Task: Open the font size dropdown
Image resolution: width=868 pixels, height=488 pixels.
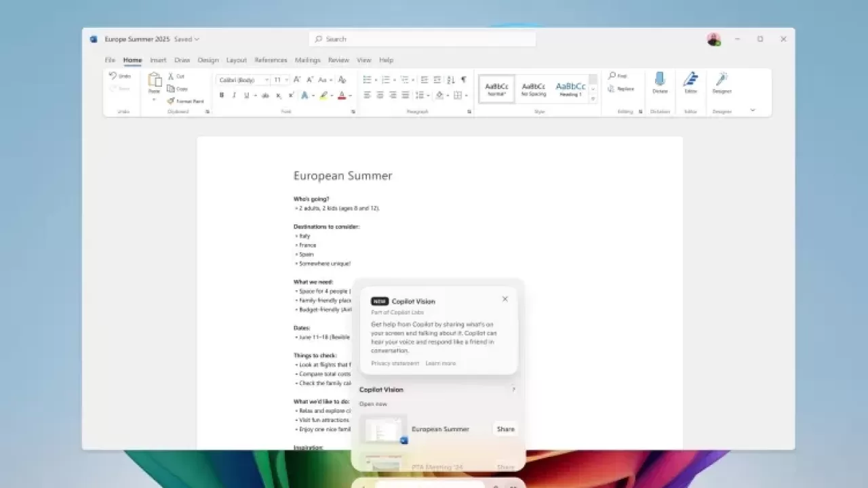Action: 286,80
